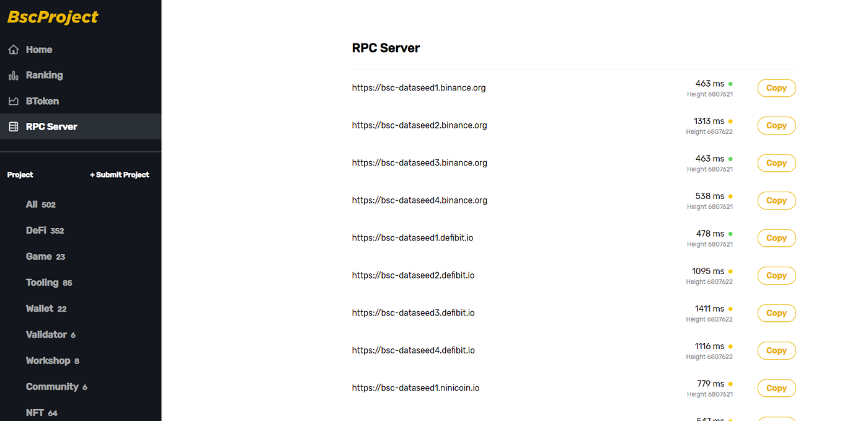
Task: Select the Wallet 22 category
Action: tap(46, 309)
